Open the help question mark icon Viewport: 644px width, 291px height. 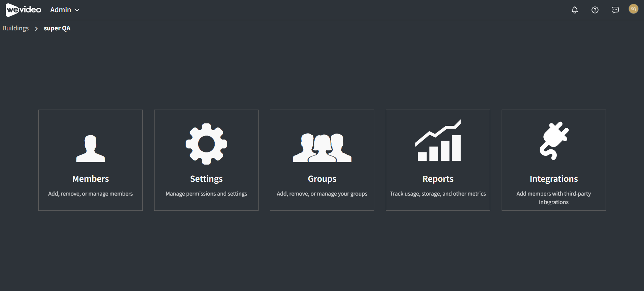click(x=595, y=10)
